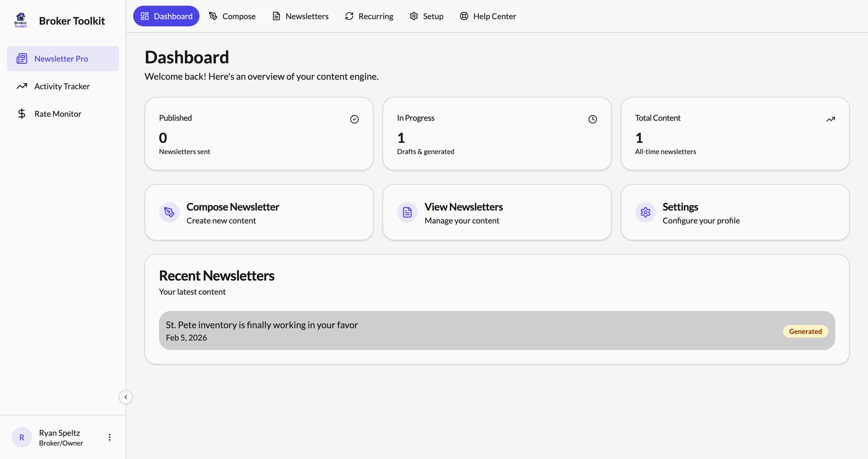Expand options on the Broker Toolkit logo

click(20, 20)
